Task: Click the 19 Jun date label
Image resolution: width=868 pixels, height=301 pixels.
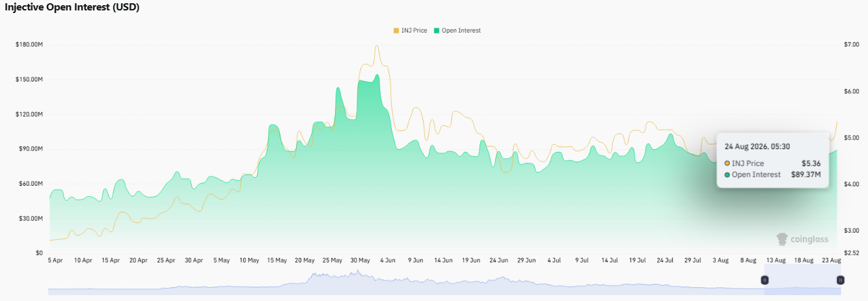Action: [x=471, y=261]
